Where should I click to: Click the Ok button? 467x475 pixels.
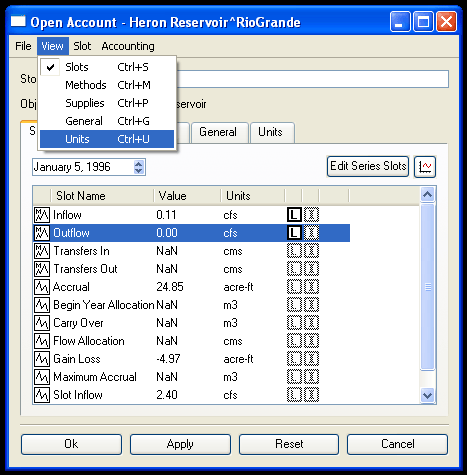pyautogui.click(x=71, y=444)
